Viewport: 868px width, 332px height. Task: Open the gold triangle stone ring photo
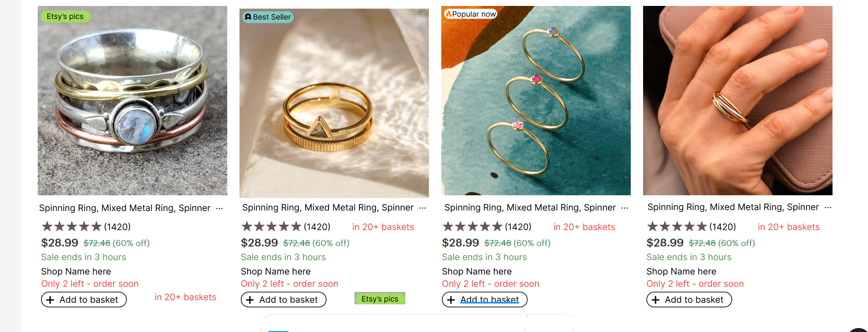pos(334,103)
